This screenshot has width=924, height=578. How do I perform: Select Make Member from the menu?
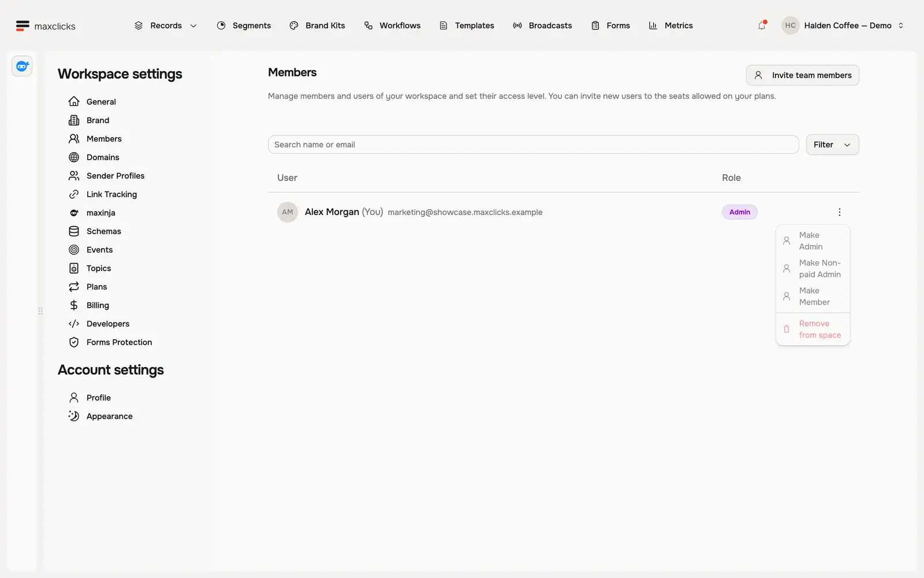[x=813, y=297]
